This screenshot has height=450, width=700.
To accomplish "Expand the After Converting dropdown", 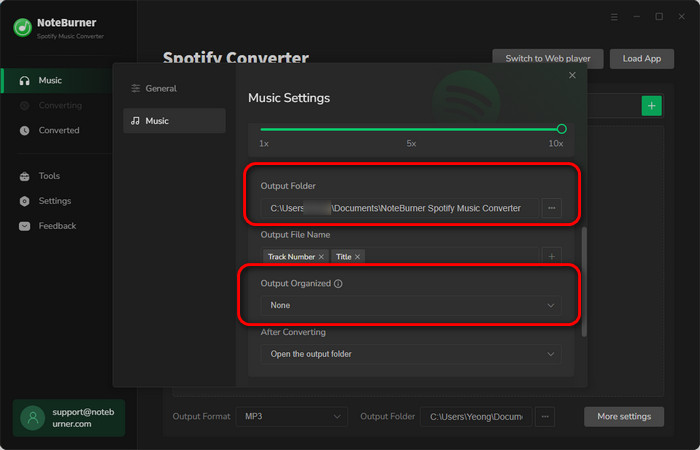I will (411, 354).
